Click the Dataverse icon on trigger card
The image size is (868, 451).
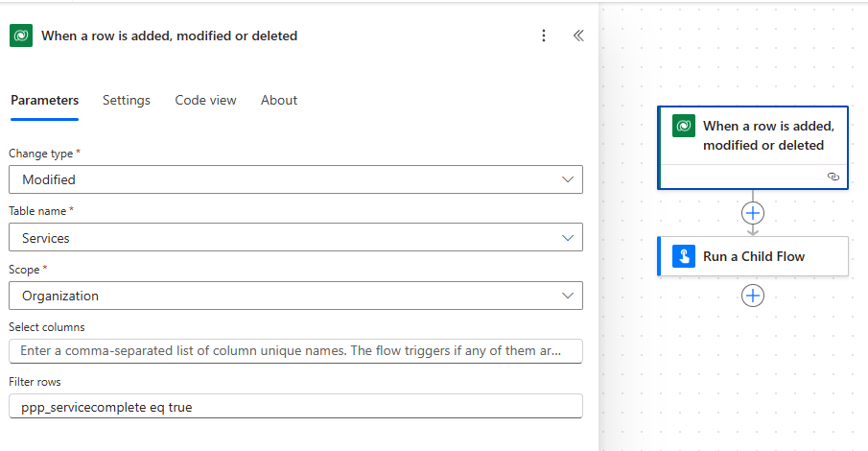tap(684, 126)
